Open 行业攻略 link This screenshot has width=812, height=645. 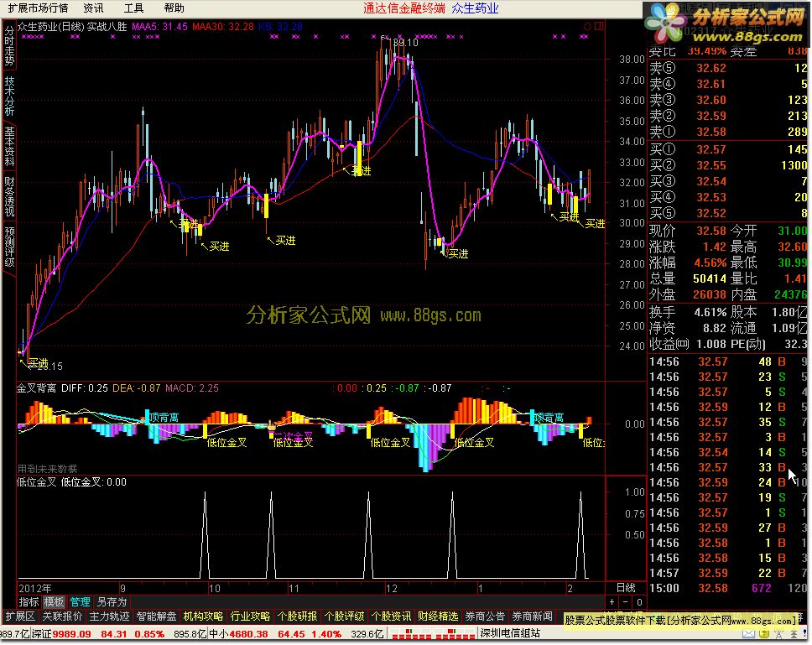coord(250,616)
